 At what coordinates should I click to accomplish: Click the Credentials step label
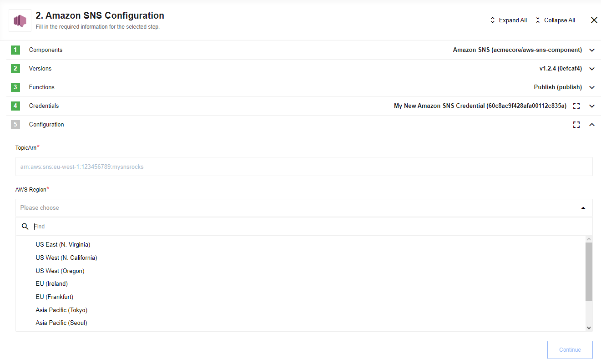pos(44,106)
